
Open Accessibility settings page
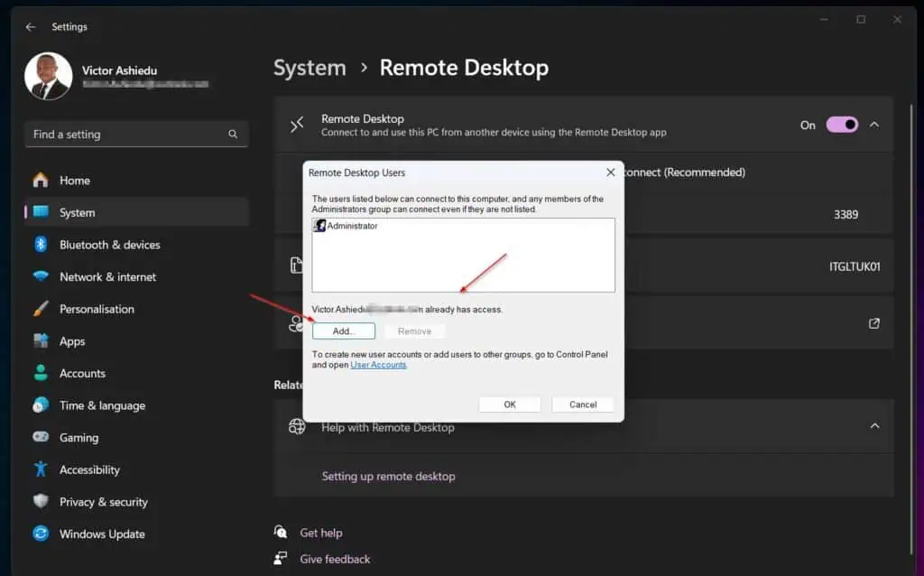pyautogui.click(x=136, y=469)
